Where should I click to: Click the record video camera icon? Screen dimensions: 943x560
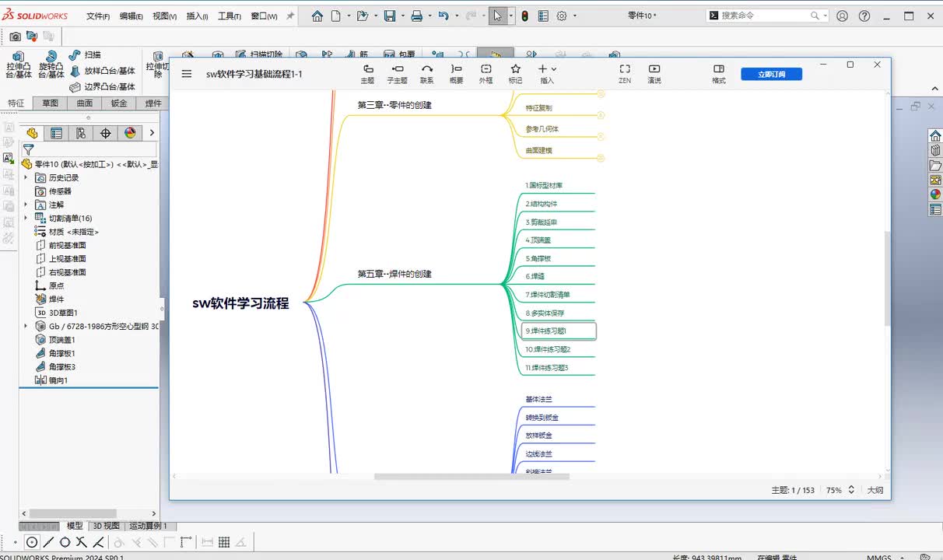(x=32, y=36)
